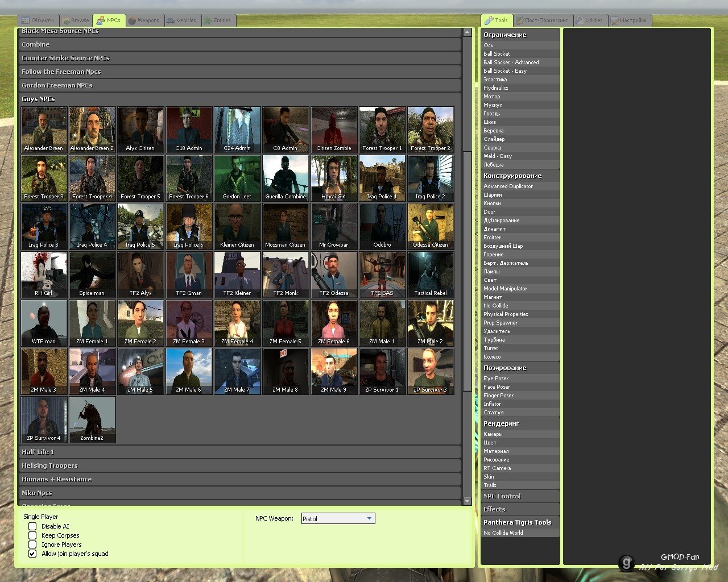Select the Havai Girl NPC

pyautogui.click(x=334, y=178)
